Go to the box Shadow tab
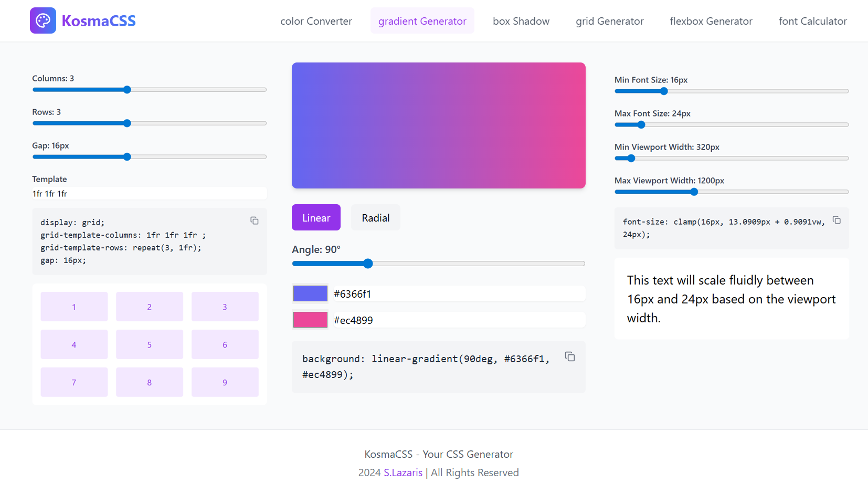868x494 pixels. pyautogui.click(x=521, y=21)
